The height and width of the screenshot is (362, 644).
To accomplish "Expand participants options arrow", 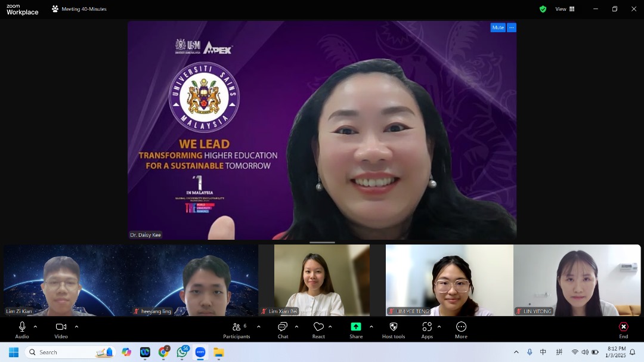I will click(x=259, y=327).
